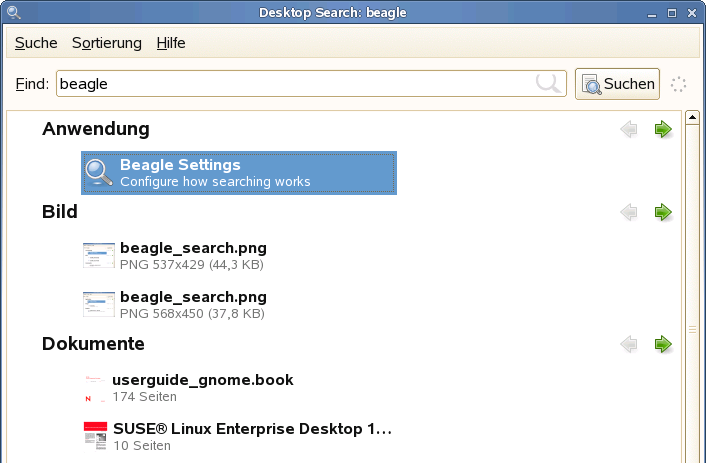
Task: Open the Sortierung menu
Action: point(107,43)
